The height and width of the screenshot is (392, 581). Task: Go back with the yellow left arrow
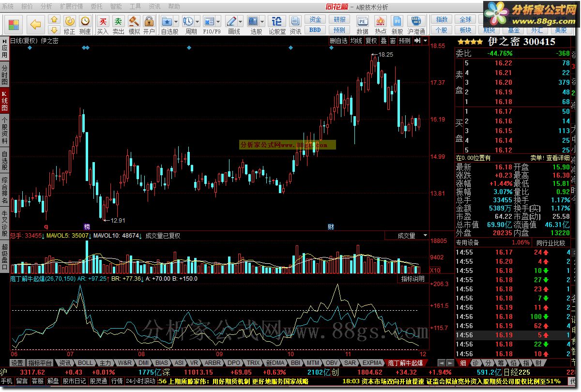35,24
